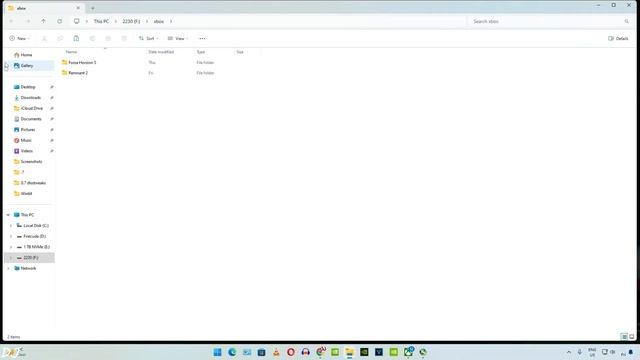
Task: Click 2230 (F:) in address breadcrumb
Action: 131,21
